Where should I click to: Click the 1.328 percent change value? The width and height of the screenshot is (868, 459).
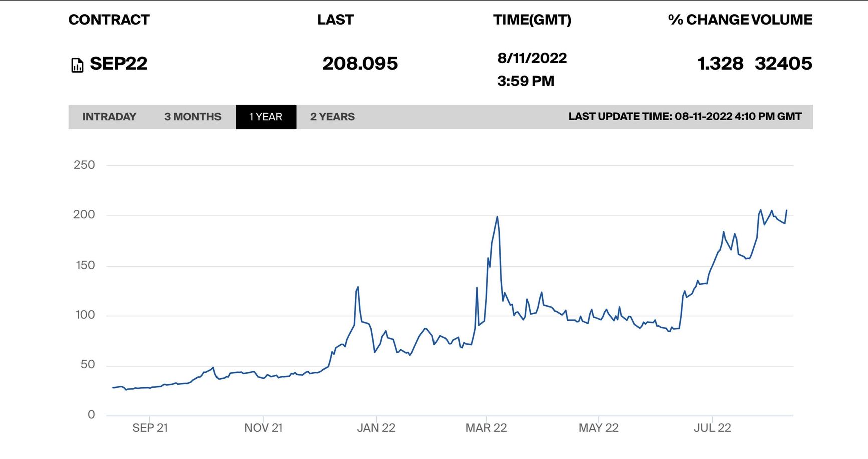coord(720,64)
